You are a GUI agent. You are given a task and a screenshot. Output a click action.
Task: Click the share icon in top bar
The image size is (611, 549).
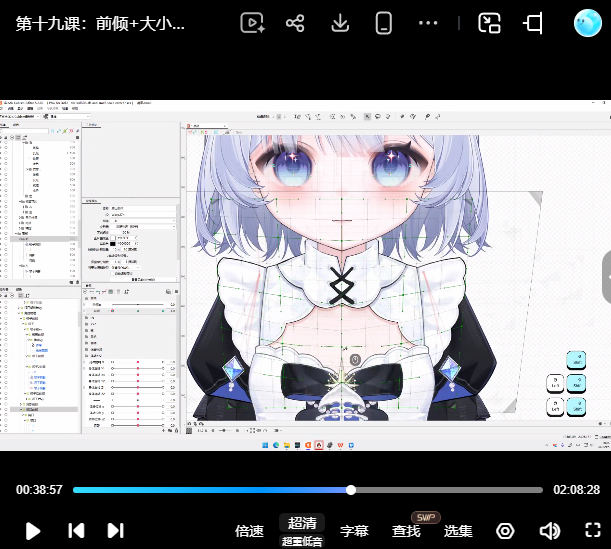[x=295, y=23]
